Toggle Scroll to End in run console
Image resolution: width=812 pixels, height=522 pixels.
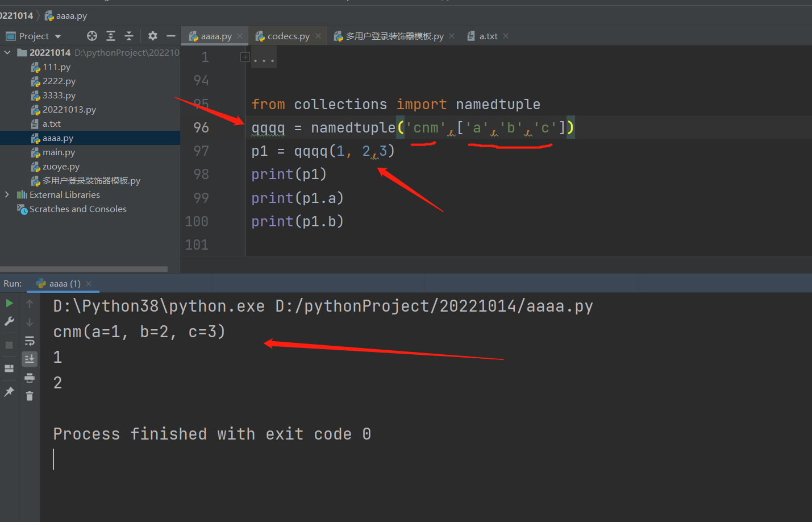point(30,359)
